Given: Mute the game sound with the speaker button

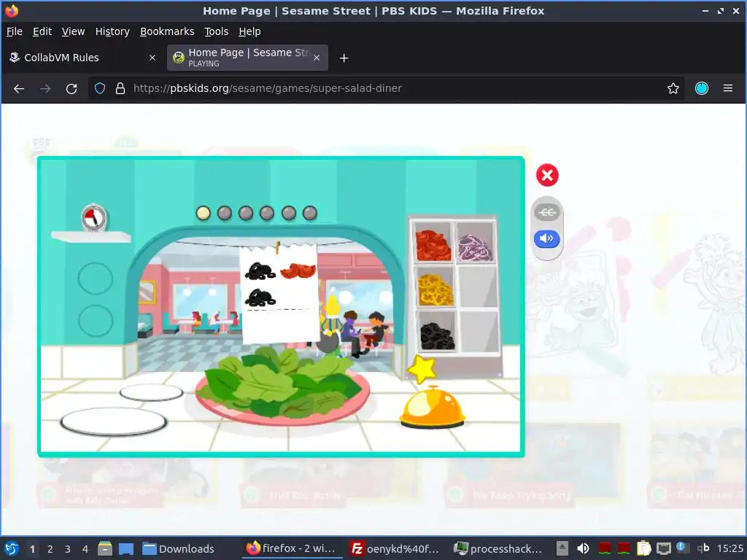Looking at the screenshot, I should (x=547, y=238).
